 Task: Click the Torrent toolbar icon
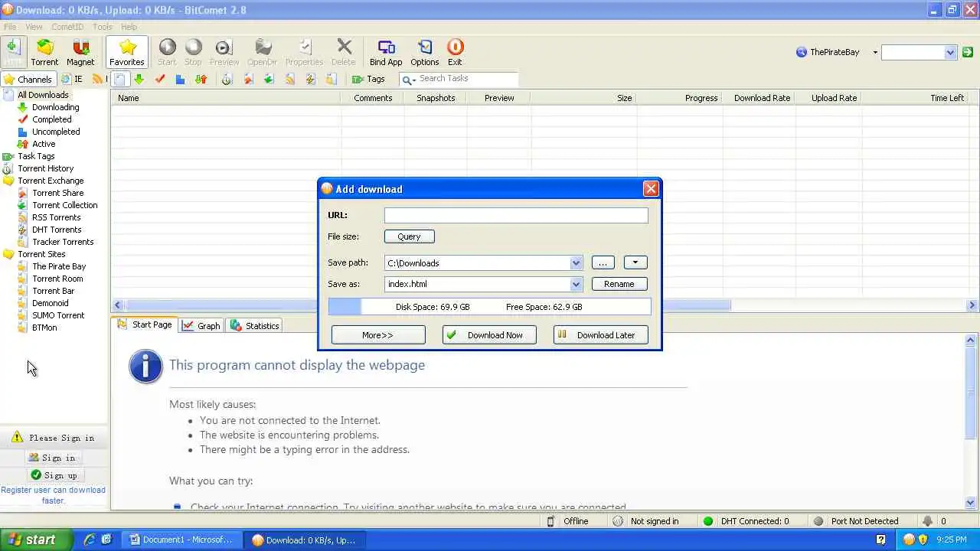click(44, 52)
